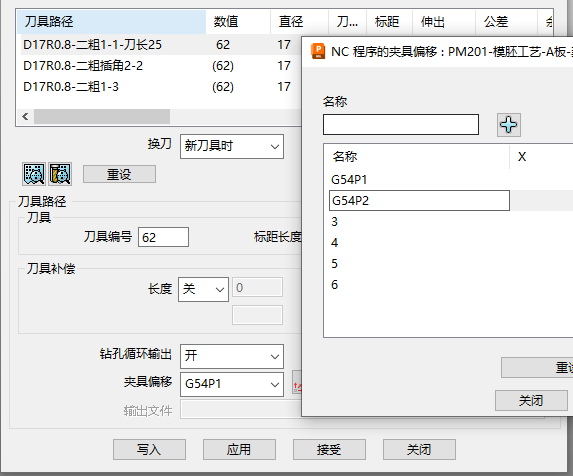Select offset list row 3
This screenshot has height=476, width=573.
(x=448, y=222)
